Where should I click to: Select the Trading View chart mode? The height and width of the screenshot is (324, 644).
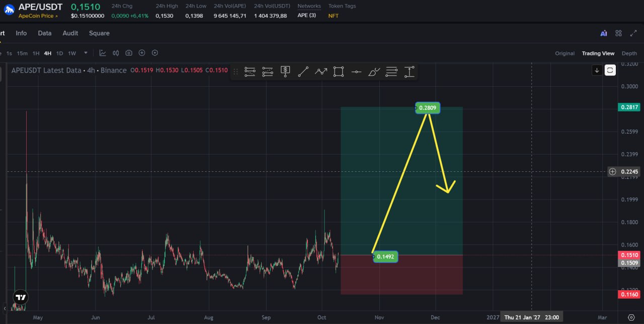click(598, 53)
